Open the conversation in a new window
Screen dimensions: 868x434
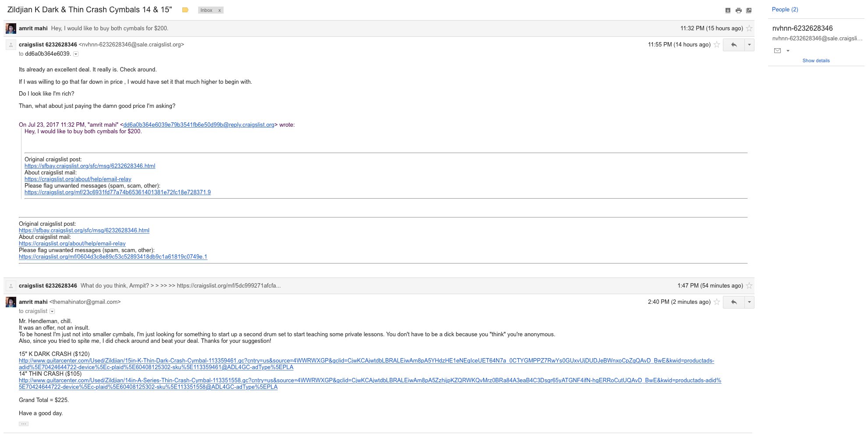coord(749,10)
